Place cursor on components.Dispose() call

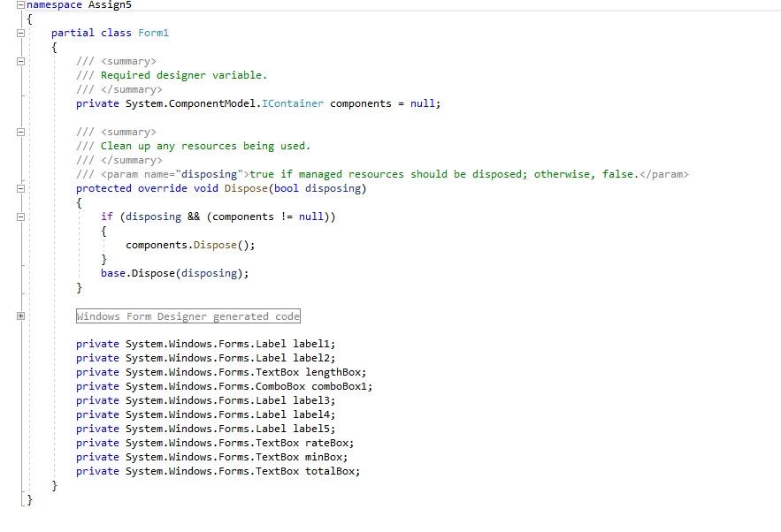[188, 245]
